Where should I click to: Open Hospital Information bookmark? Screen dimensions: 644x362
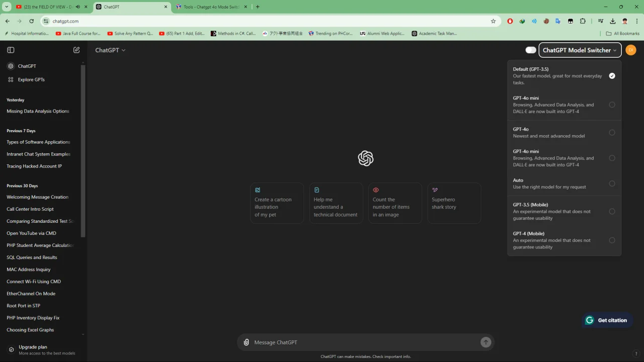pos(26,34)
